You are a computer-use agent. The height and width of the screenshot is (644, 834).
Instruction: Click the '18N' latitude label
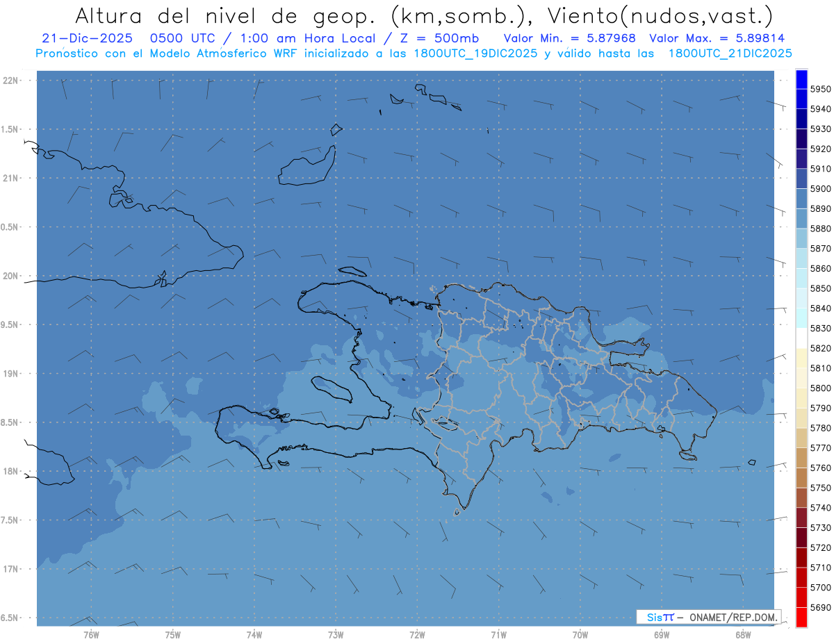tap(10, 472)
